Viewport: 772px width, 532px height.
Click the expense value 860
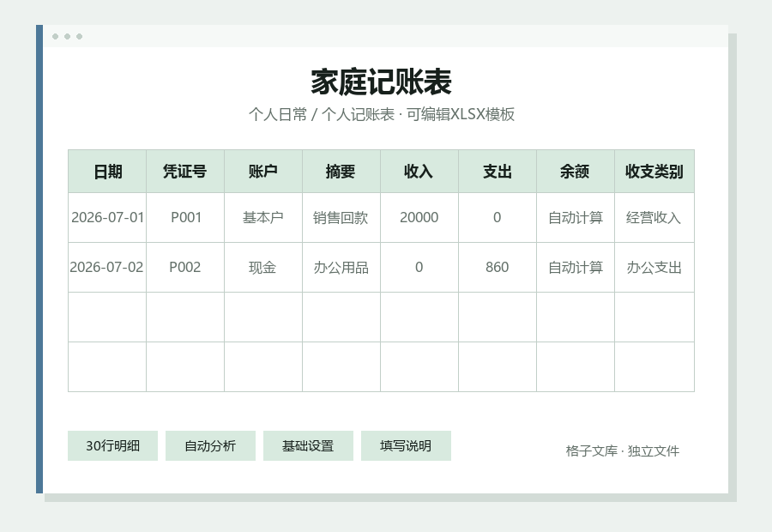(498, 268)
